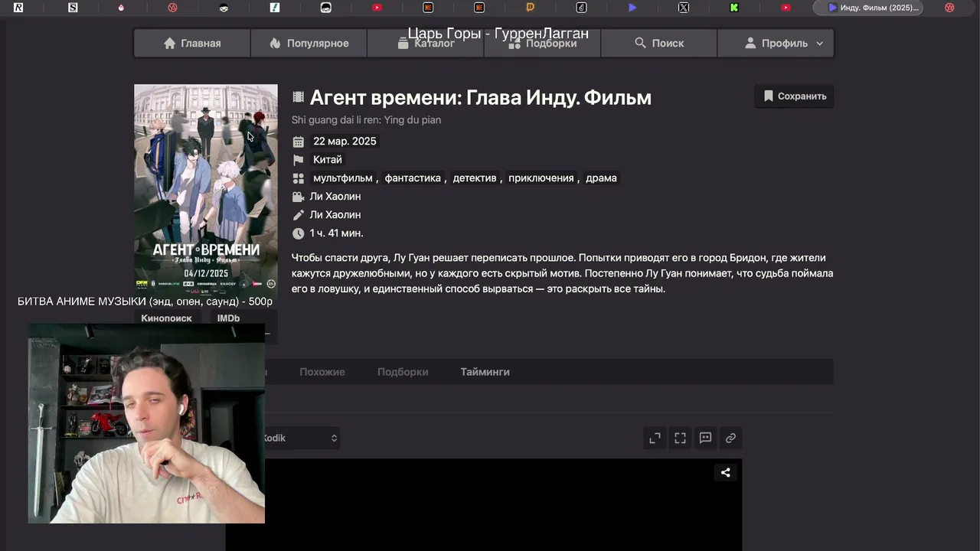Image resolution: width=980 pixels, height=551 pixels.
Task: Click the original title Shi guang dai li ren
Action: click(x=366, y=120)
